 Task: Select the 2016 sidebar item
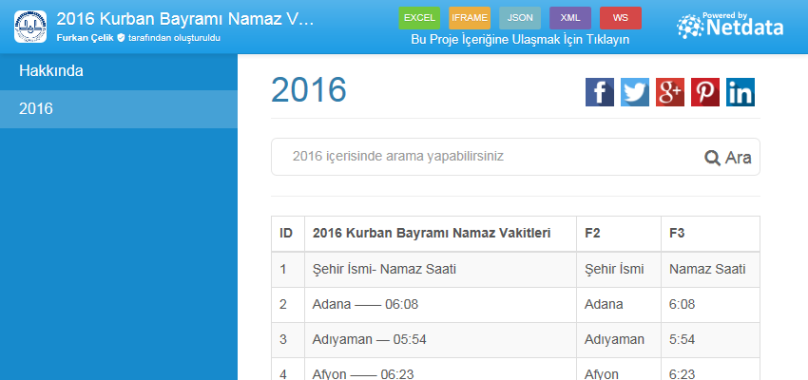[x=119, y=109]
